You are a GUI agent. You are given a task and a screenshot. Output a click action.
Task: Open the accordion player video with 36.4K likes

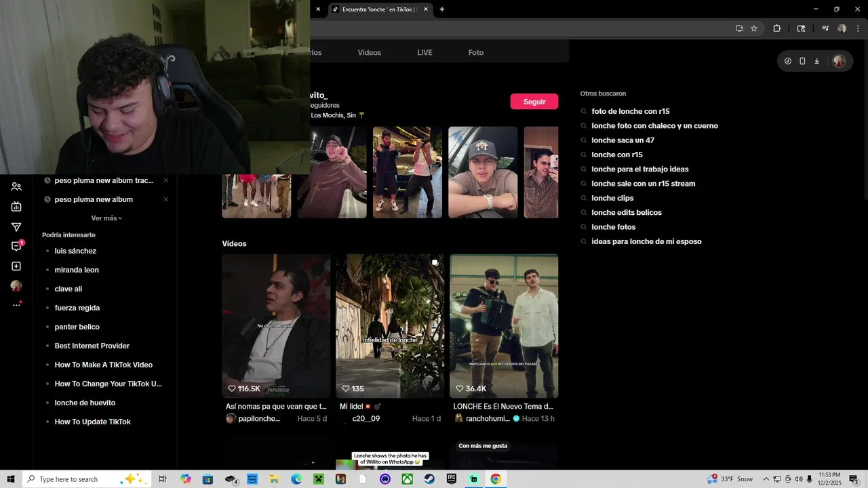tap(504, 326)
